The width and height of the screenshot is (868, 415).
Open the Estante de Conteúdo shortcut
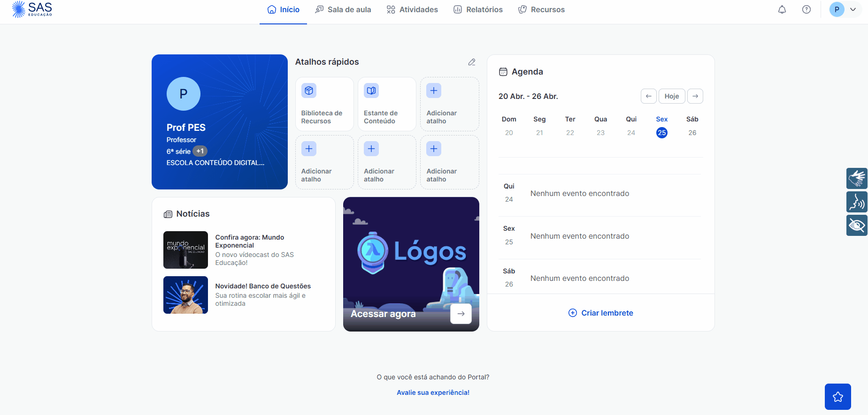386,104
